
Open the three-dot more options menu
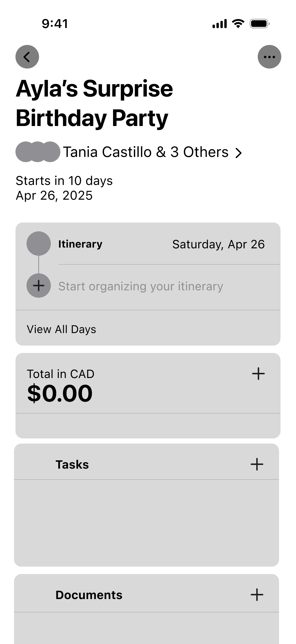pyautogui.click(x=269, y=57)
